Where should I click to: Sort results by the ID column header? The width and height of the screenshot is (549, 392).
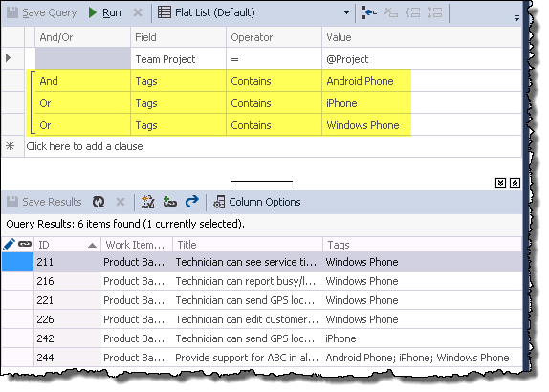click(x=67, y=245)
